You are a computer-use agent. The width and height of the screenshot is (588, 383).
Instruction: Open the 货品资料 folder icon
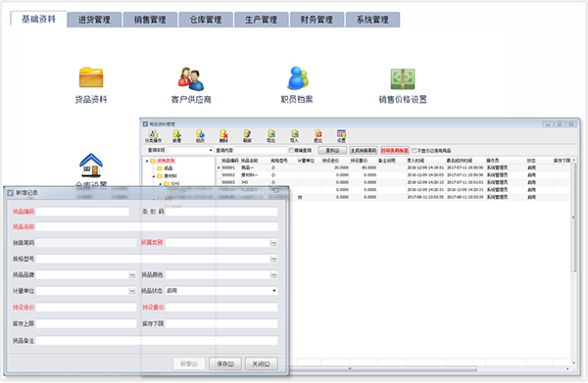point(91,77)
